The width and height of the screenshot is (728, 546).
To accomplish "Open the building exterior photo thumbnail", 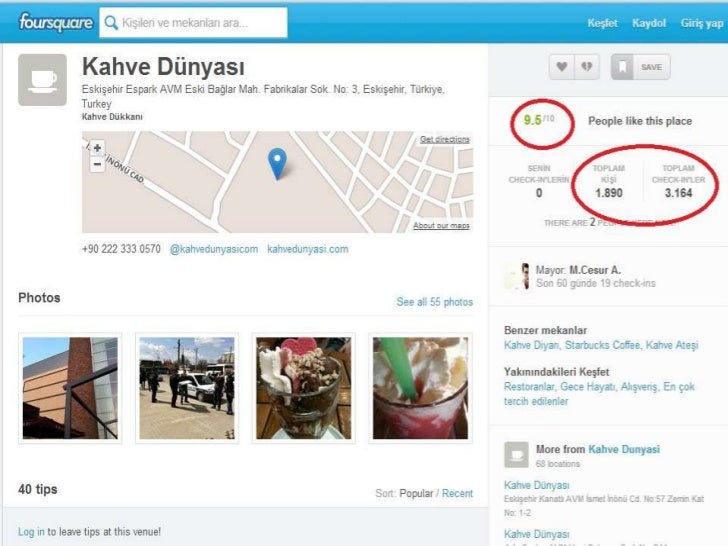I will pos(70,388).
